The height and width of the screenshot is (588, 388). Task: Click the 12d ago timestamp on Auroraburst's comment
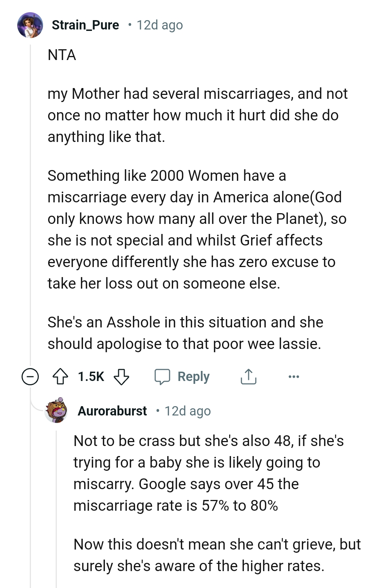tap(188, 411)
